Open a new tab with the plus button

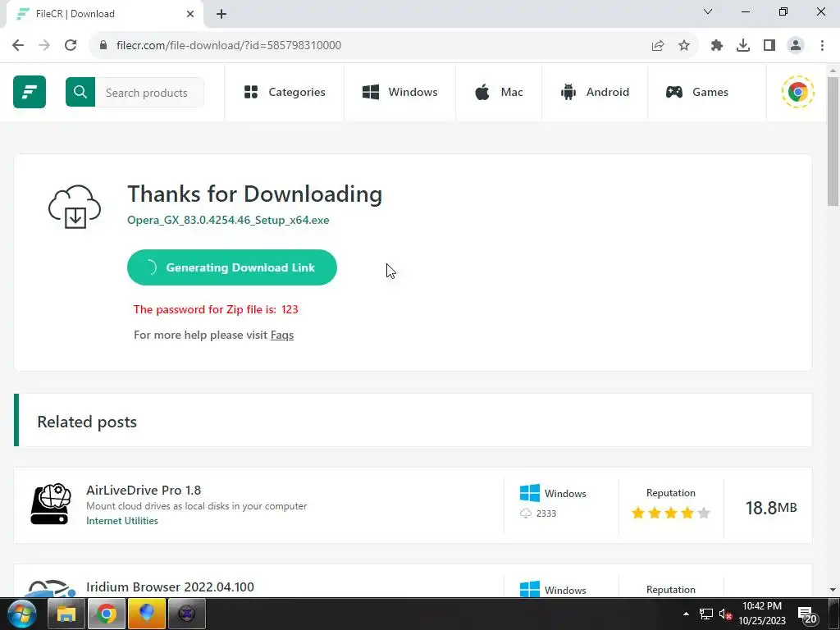[x=221, y=15]
